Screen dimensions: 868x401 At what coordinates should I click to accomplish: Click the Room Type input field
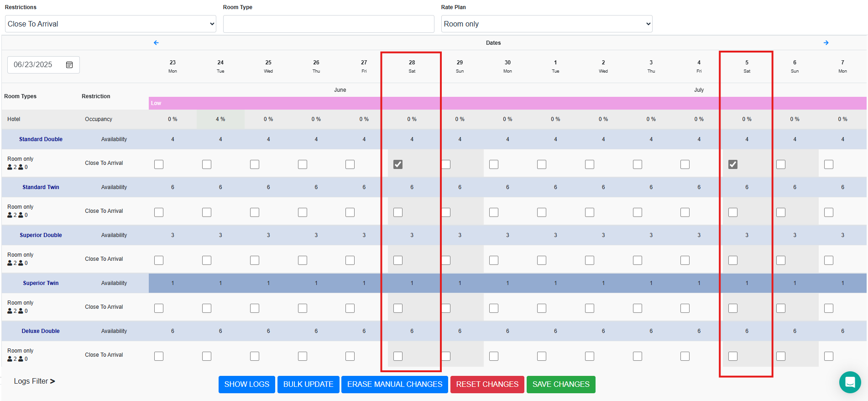click(x=328, y=24)
